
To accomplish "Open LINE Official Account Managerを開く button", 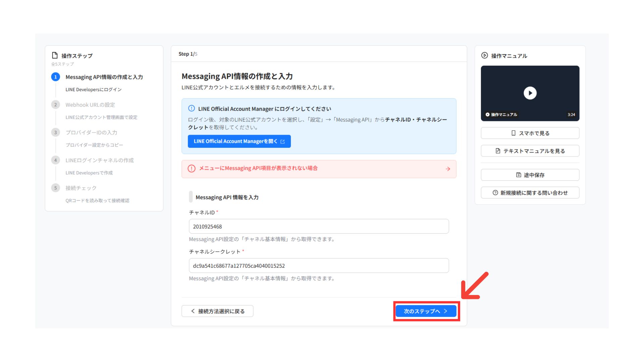I will point(239,141).
